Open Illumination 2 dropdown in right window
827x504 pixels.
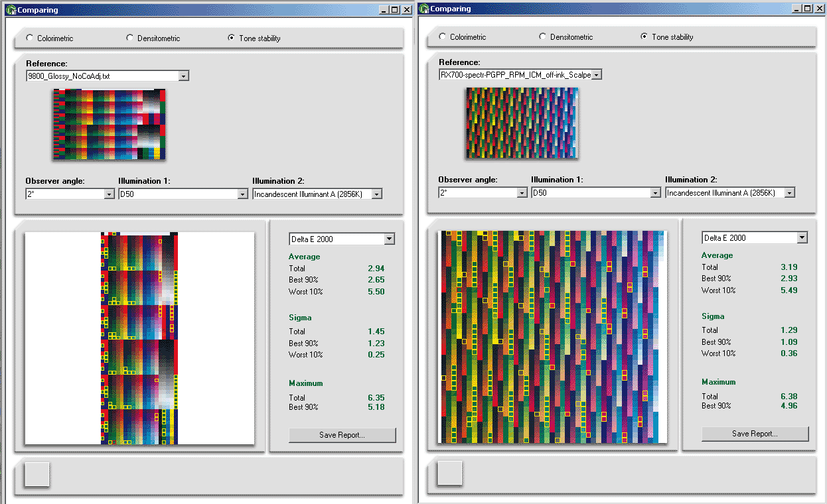[730, 192]
